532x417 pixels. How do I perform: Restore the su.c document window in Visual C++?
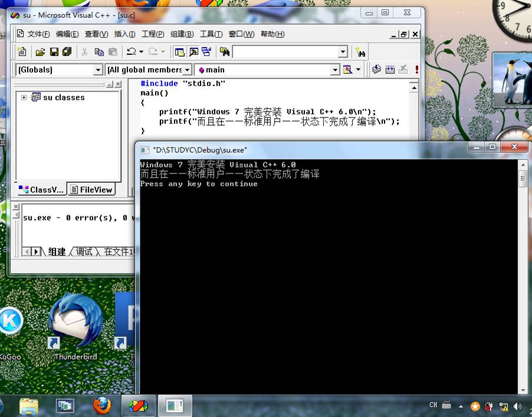pyautogui.click(x=404, y=34)
